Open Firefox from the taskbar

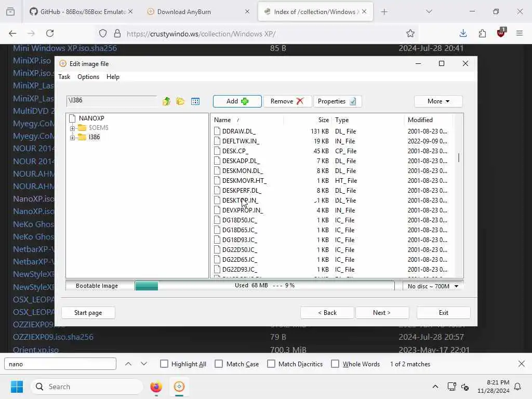point(156,387)
